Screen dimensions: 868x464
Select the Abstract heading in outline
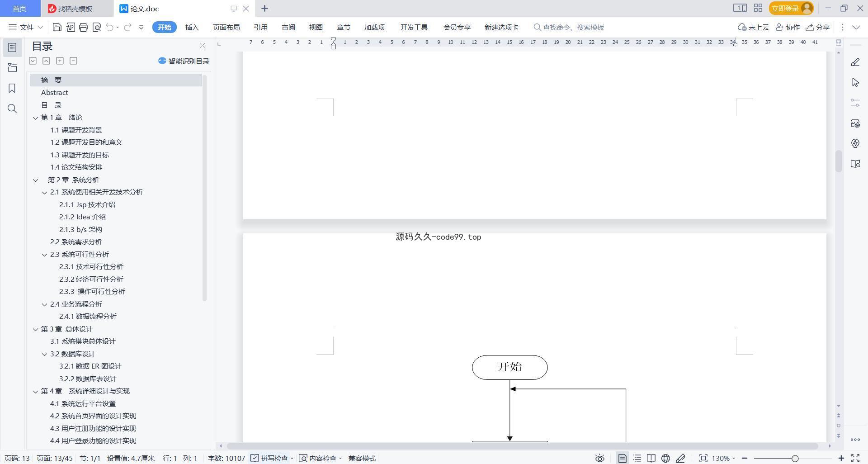pos(55,93)
